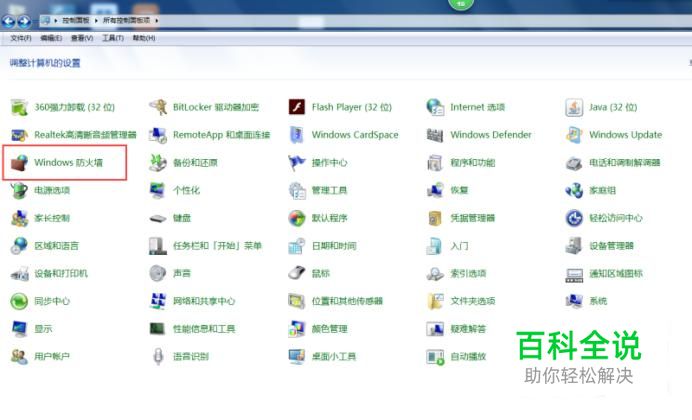692x420 pixels.
Task: Open the 电话和调制解调器 icon
Action: pyautogui.click(x=574, y=163)
